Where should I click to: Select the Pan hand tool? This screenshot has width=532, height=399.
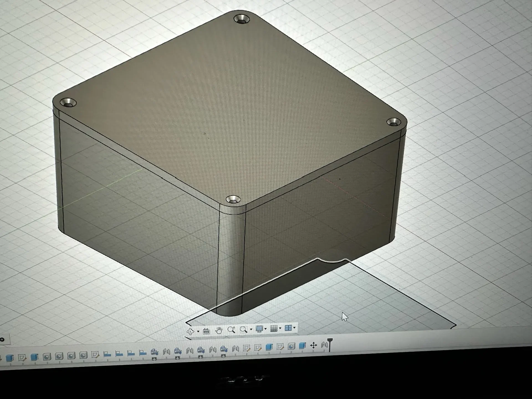pyautogui.click(x=219, y=330)
